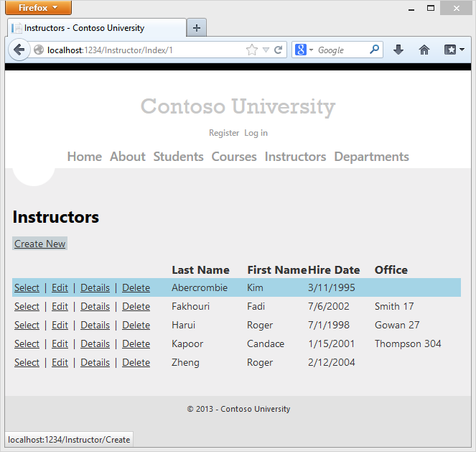Click the browser Back arrow button
This screenshot has height=452, width=476.
(19, 50)
